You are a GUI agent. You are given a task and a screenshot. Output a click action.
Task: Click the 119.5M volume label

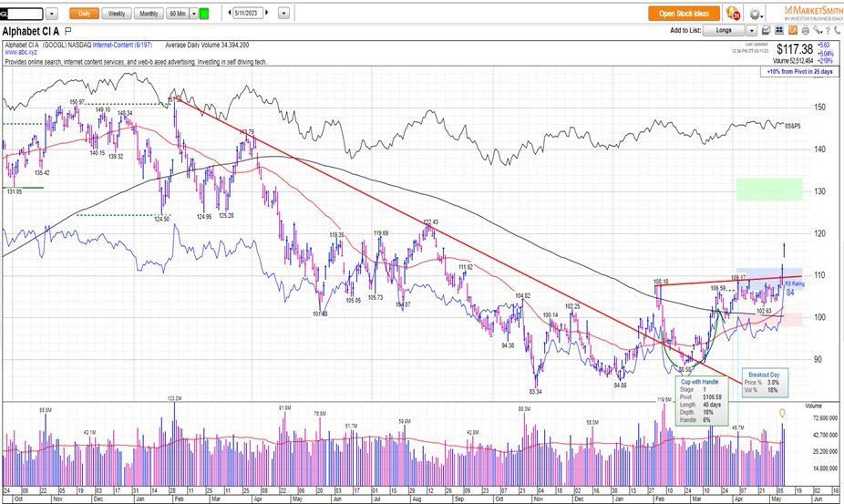(664, 399)
